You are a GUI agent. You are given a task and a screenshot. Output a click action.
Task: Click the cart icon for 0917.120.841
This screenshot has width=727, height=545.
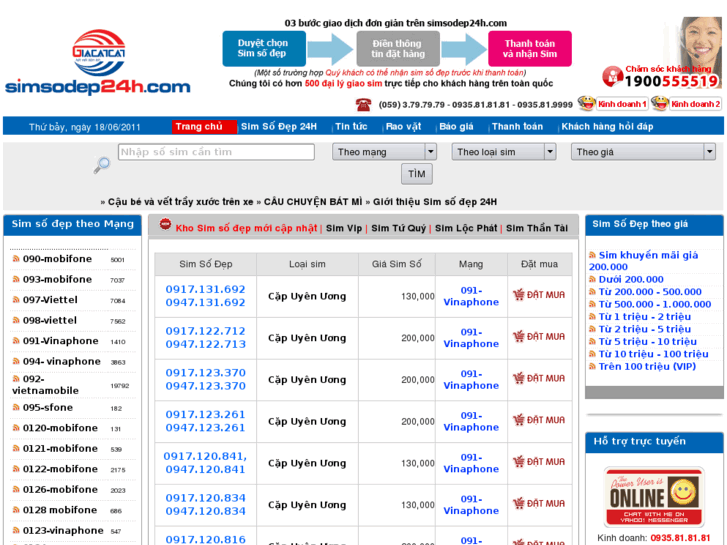pyautogui.click(x=519, y=462)
